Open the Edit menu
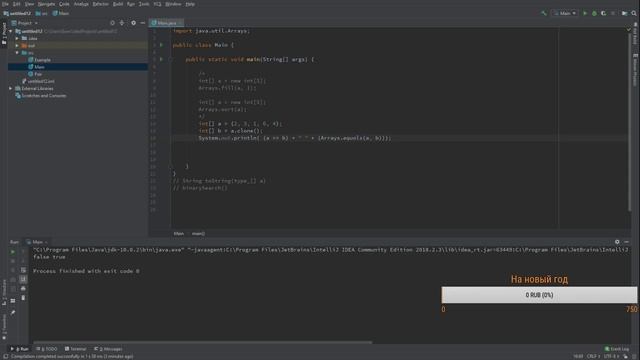640x360 pixels. pyautogui.click(x=17, y=4)
